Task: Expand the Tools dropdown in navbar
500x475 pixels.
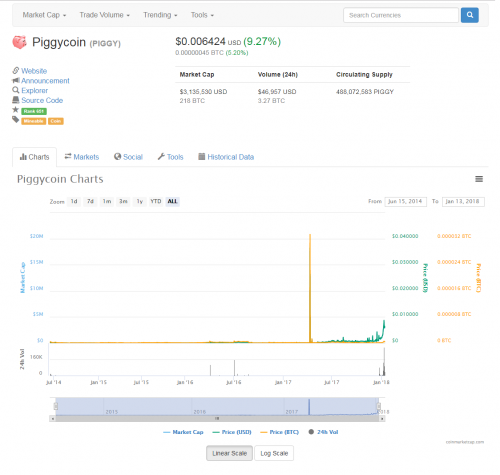Action: (202, 15)
